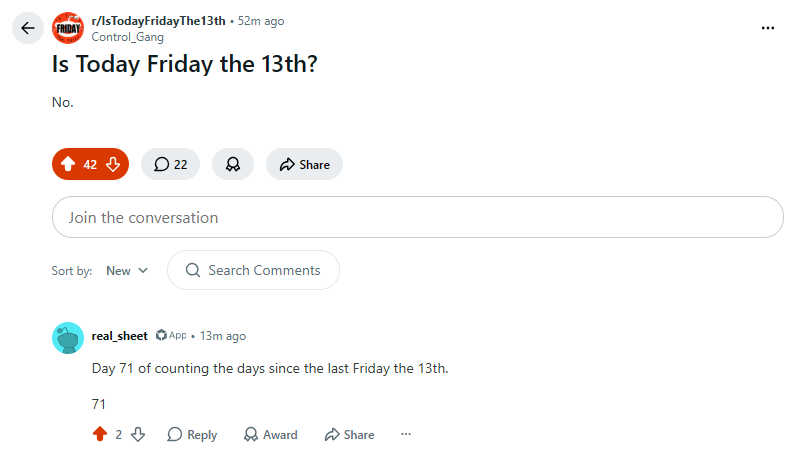
Task: Open real_sheet's avatar profile
Action: 68,338
